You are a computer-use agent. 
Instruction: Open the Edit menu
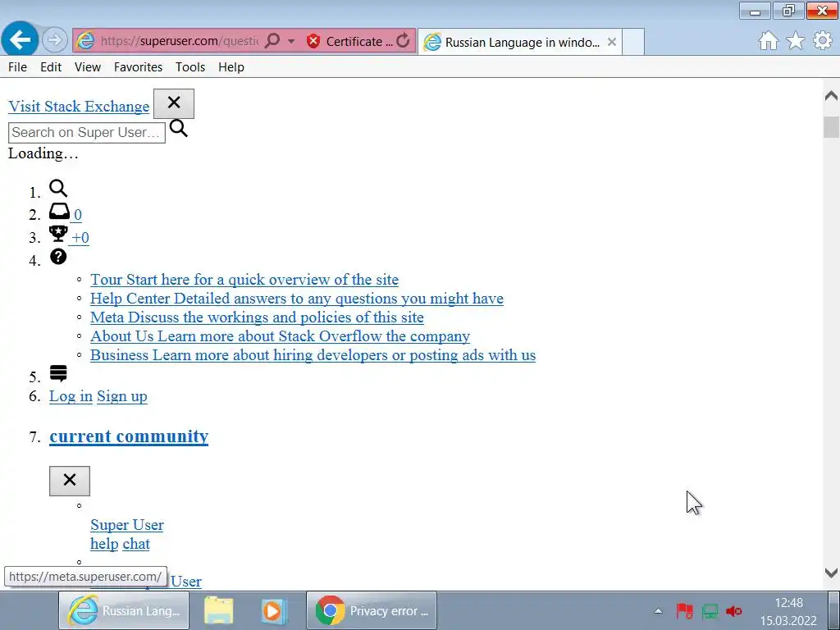[x=51, y=67]
